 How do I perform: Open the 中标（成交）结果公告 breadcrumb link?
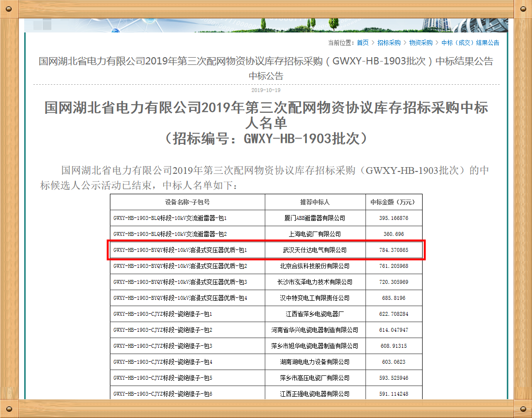pyautogui.click(x=470, y=43)
